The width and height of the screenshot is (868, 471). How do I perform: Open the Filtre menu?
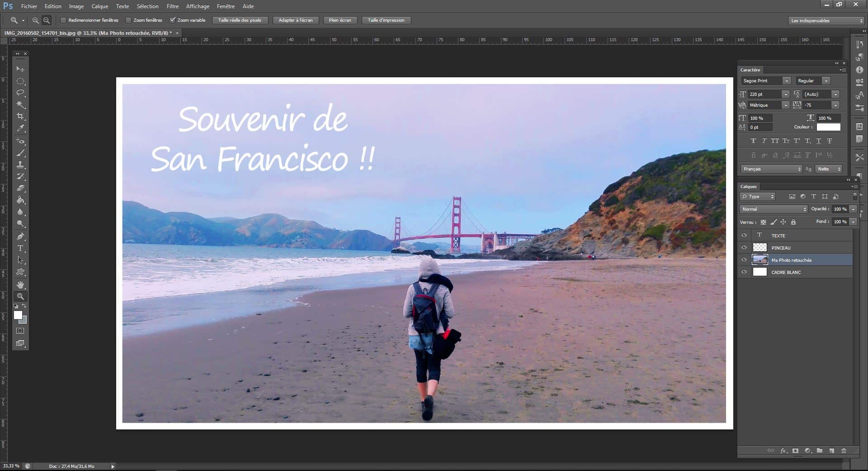click(172, 6)
